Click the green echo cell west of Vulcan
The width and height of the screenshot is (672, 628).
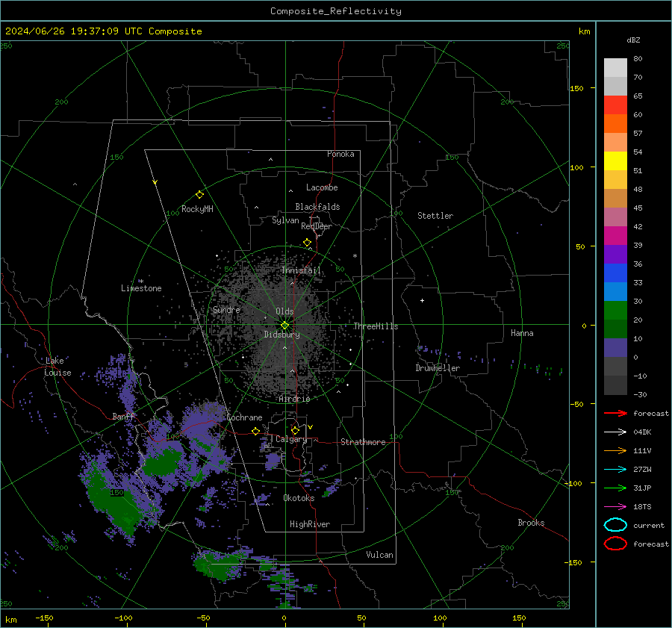click(219, 565)
